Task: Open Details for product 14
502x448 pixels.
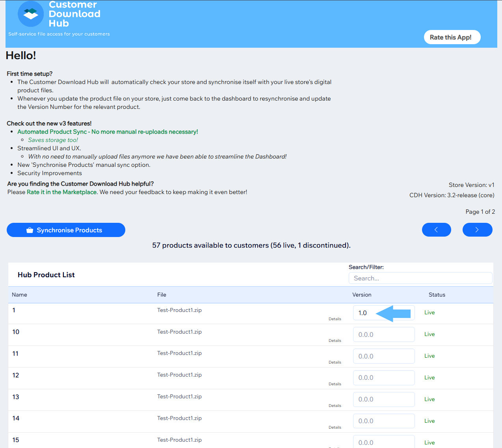Action: click(335, 427)
